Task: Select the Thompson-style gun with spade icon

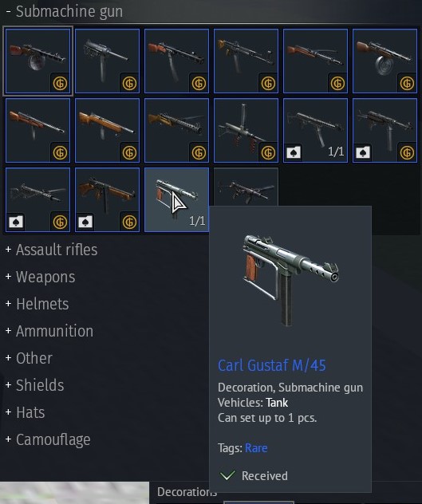Action: click(x=107, y=199)
